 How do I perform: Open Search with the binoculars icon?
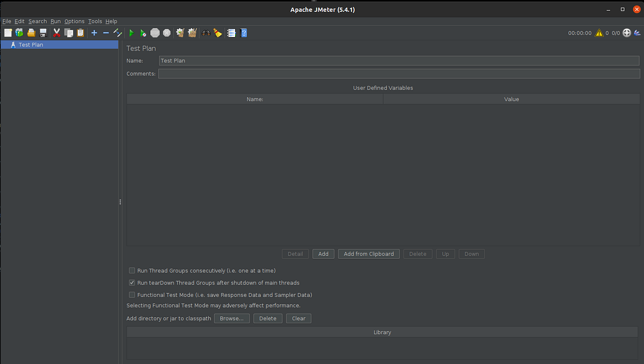point(206,33)
